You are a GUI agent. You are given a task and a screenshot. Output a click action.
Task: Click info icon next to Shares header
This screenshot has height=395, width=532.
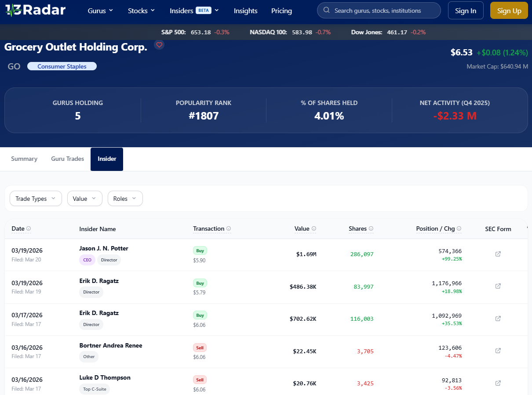pyautogui.click(x=371, y=228)
